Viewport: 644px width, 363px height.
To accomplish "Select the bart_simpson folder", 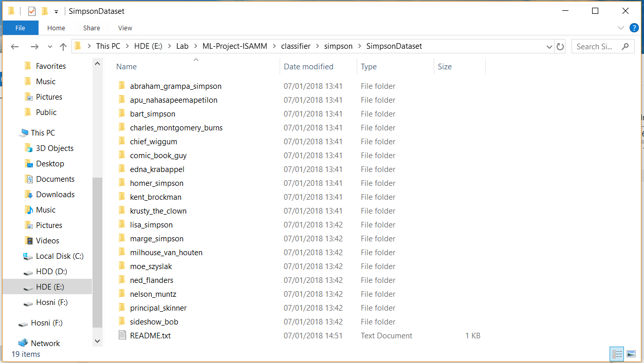I will [x=153, y=113].
